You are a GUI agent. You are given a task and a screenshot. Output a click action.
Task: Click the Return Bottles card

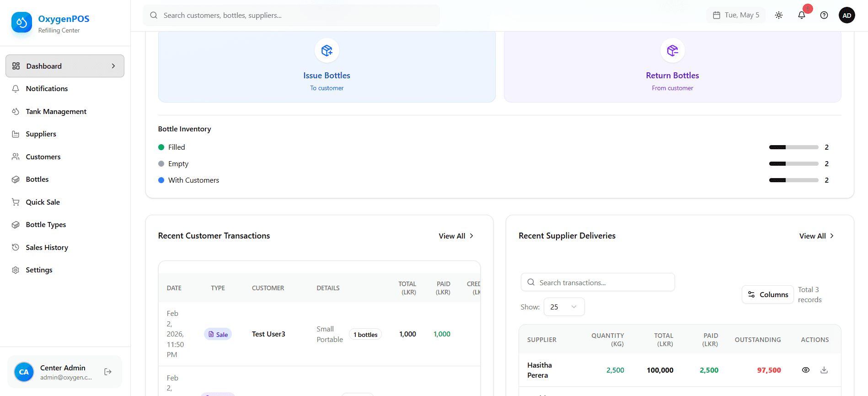(x=673, y=67)
